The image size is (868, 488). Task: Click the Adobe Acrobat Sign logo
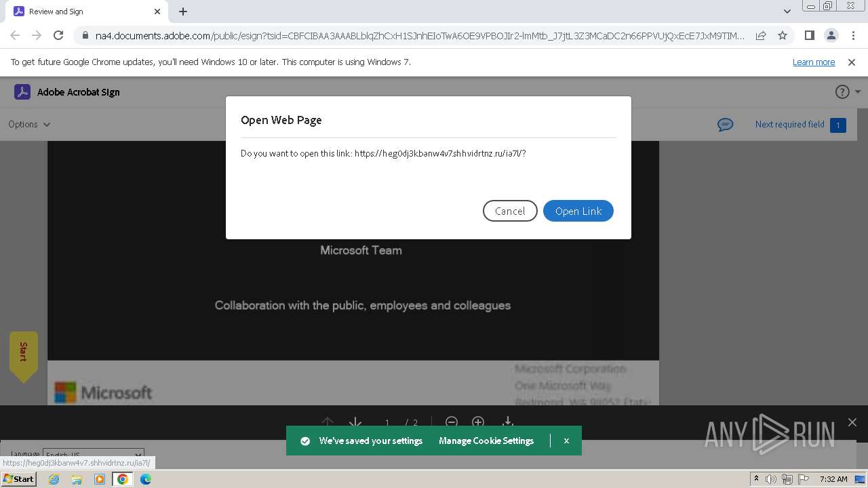pyautogui.click(x=67, y=92)
